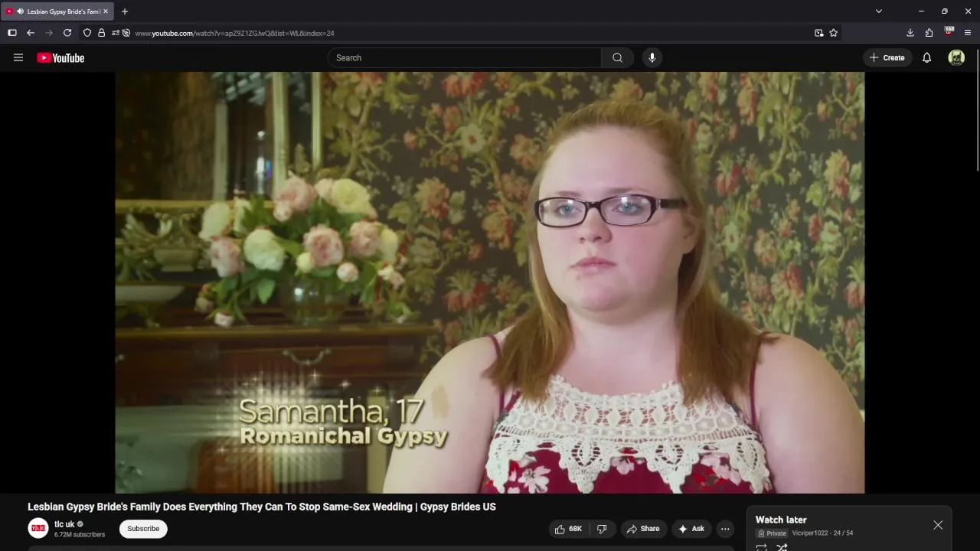Open the browser application menu

(968, 33)
